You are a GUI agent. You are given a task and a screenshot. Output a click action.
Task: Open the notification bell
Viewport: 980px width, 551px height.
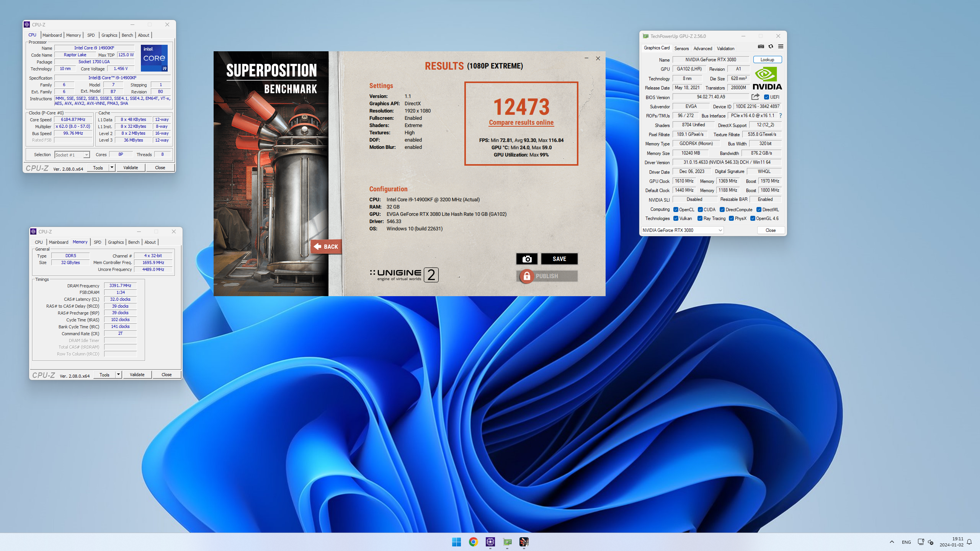(x=969, y=542)
